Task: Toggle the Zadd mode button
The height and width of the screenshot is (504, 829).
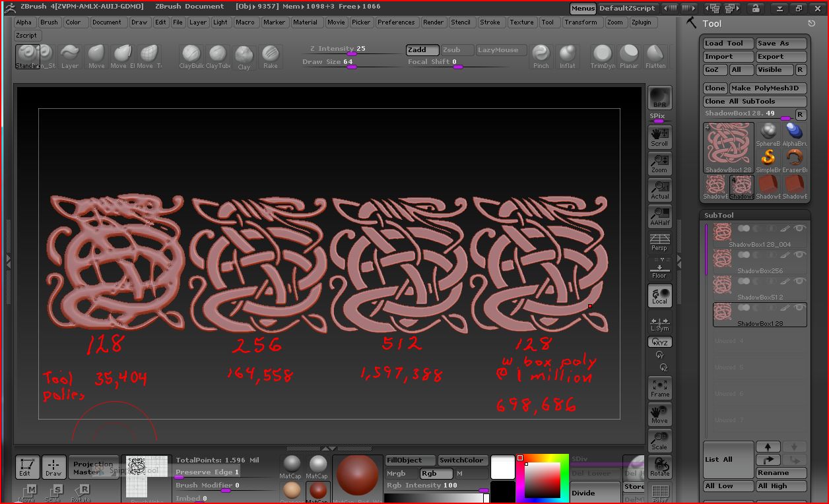Action: click(422, 49)
